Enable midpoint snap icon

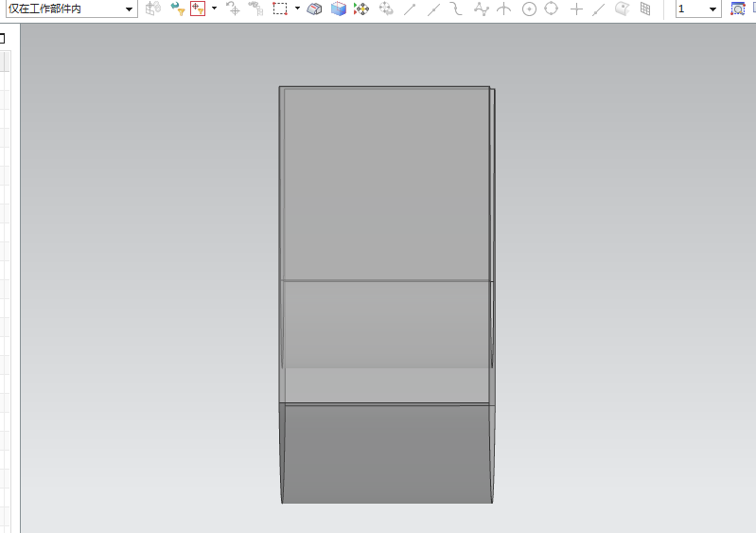coord(433,9)
